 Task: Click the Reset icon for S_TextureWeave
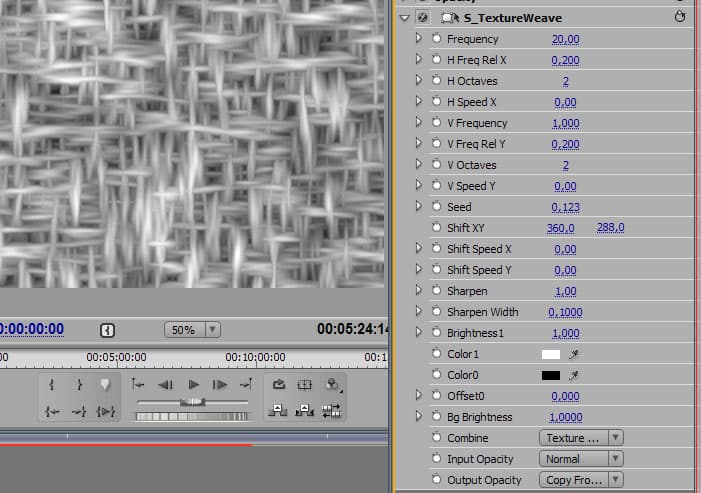click(x=681, y=18)
